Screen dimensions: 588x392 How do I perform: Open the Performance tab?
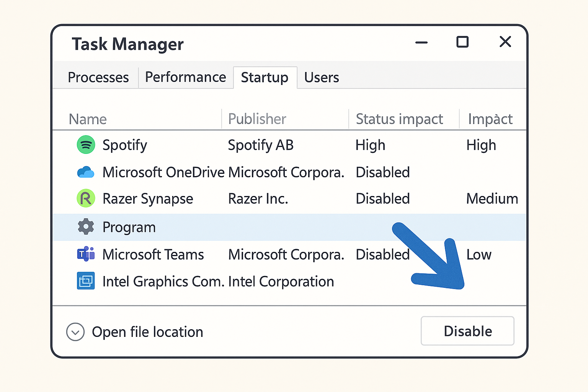pos(185,77)
